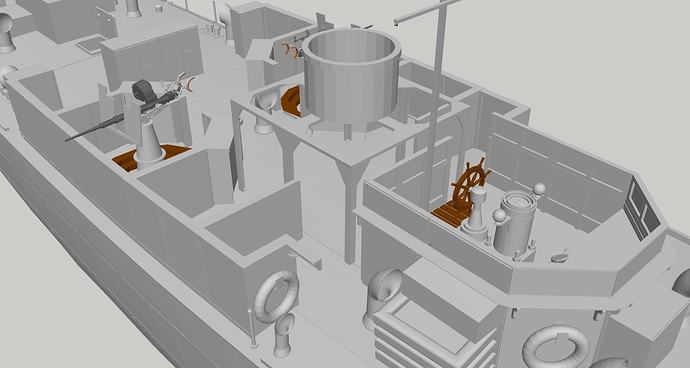Click the large cylindrical tub on the platform
Viewport: 690px width, 368px height.
point(352,76)
